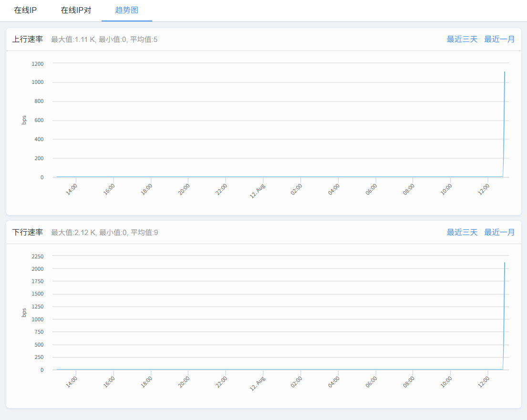Select the 趋势图 tab
The width and height of the screenshot is (527, 420).
[x=127, y=10]
